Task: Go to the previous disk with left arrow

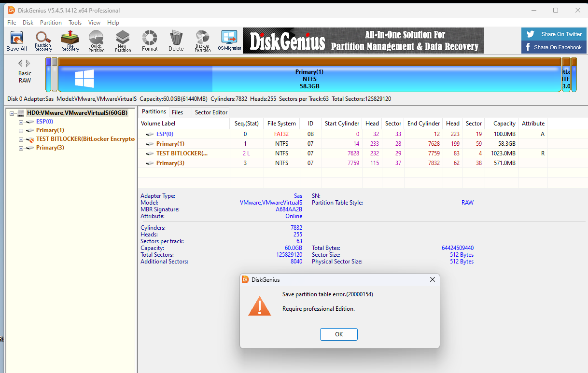Action: coord(21,63)
